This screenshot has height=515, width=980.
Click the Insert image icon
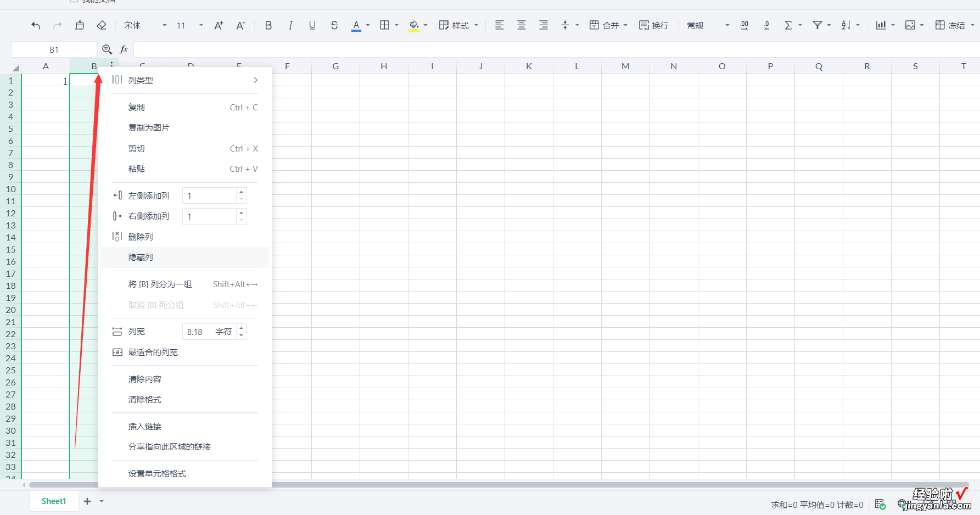tap(910, 25)
